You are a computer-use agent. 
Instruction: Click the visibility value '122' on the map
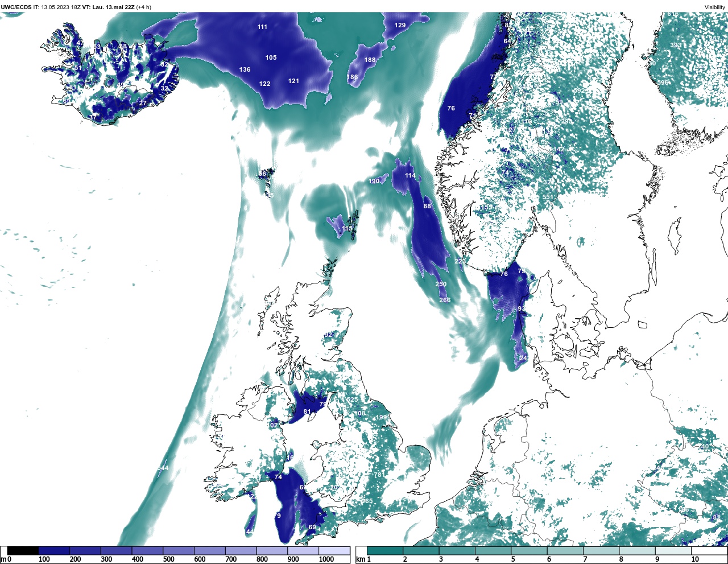point(264,84)
